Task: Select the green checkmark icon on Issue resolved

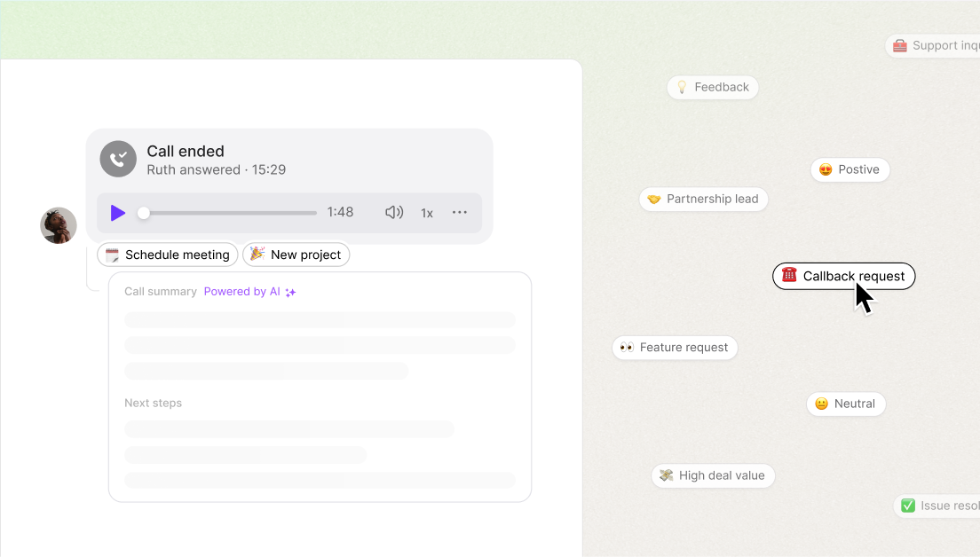Action: 908,505
